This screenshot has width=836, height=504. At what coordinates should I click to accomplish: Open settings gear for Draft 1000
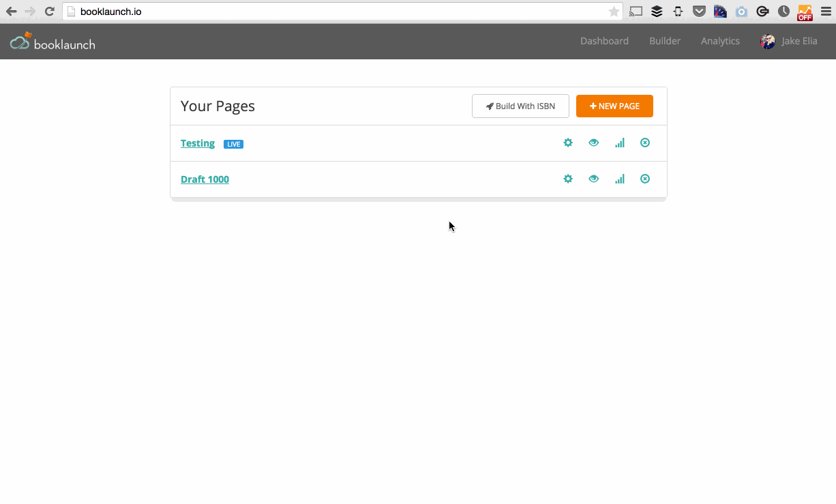tap(568, 179)
